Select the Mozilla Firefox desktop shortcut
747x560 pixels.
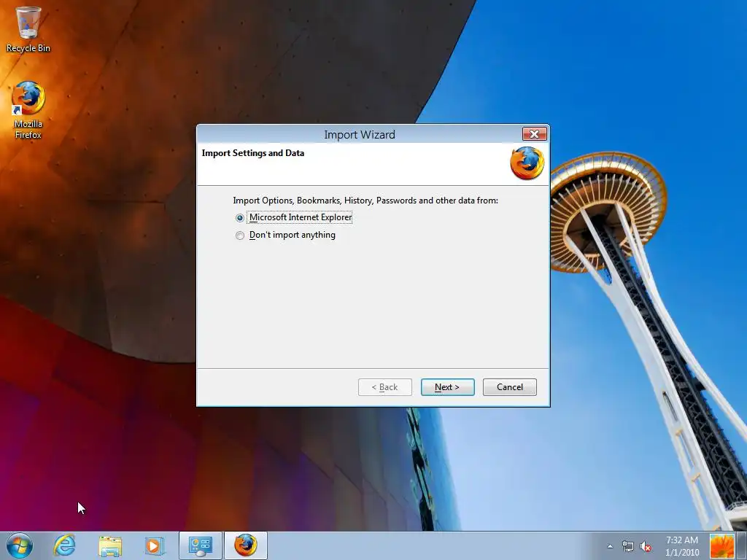click(28, 110)
